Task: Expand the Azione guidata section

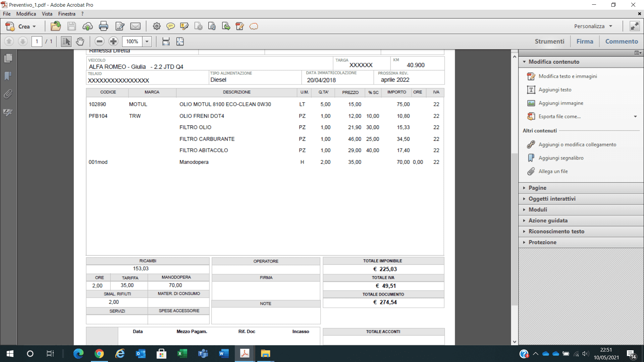Action: click(581, 221)
